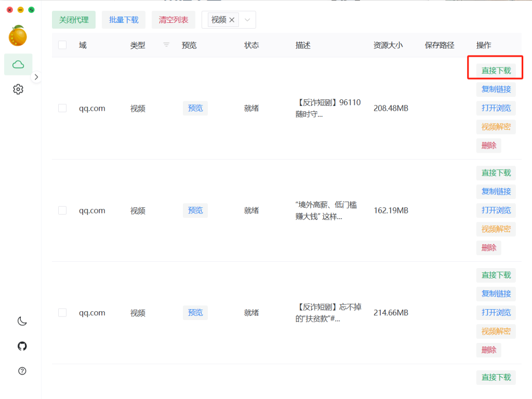
Task: Check the select-all checkbox in the table header
Action: pos(62,45)
